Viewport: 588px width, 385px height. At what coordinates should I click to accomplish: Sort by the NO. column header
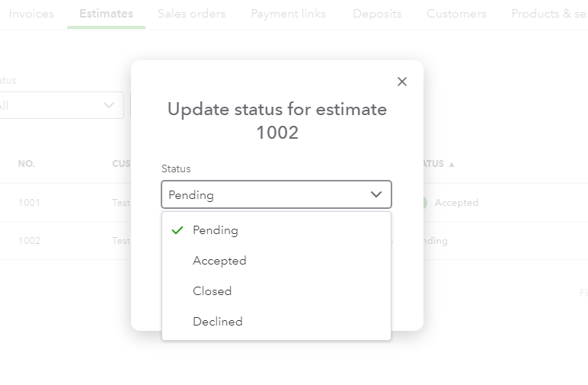[27, 164]
